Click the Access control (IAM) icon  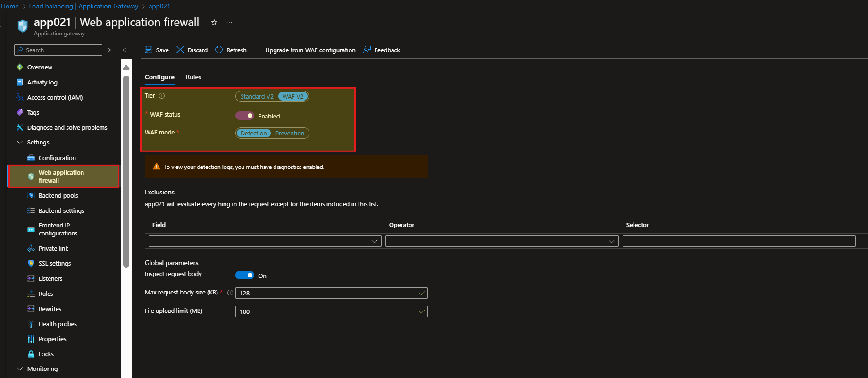point(20,97)
